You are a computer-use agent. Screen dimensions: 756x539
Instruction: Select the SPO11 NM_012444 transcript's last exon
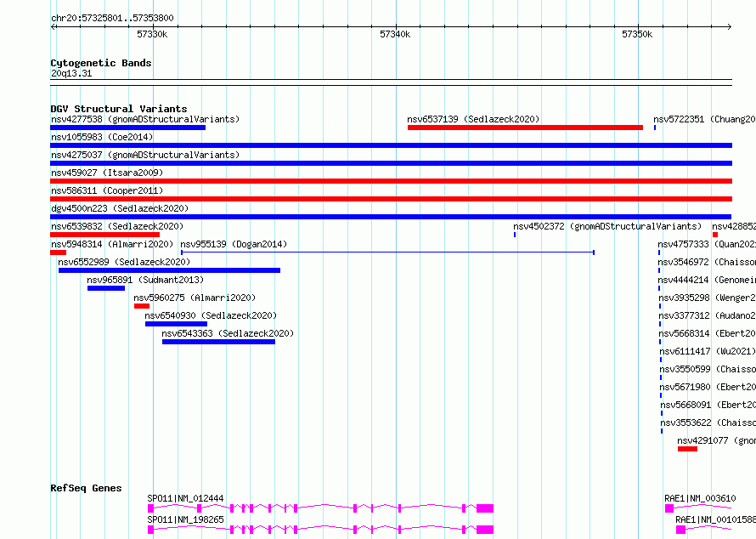click(485, 508)
